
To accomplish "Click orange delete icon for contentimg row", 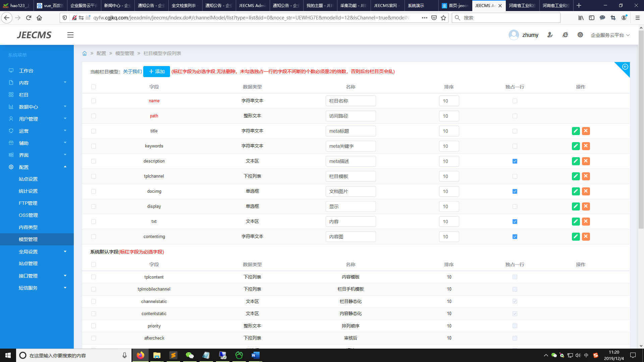I will pos(586,237).
